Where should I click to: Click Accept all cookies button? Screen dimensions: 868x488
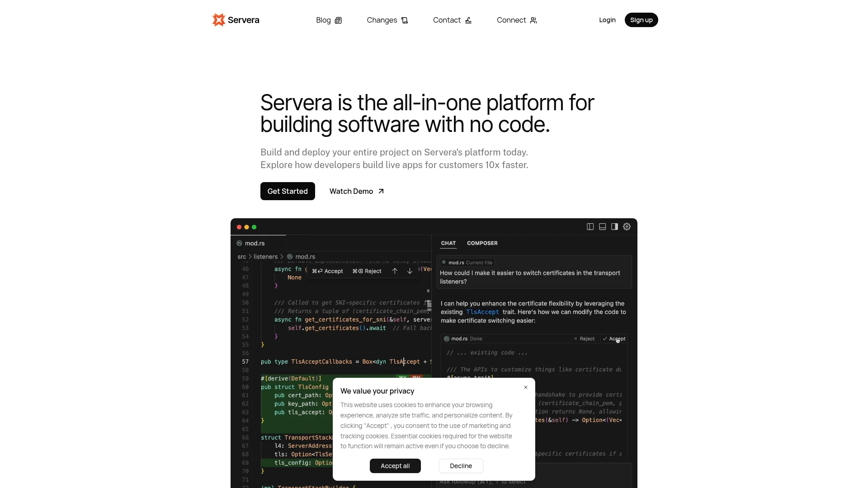point(395,466)
